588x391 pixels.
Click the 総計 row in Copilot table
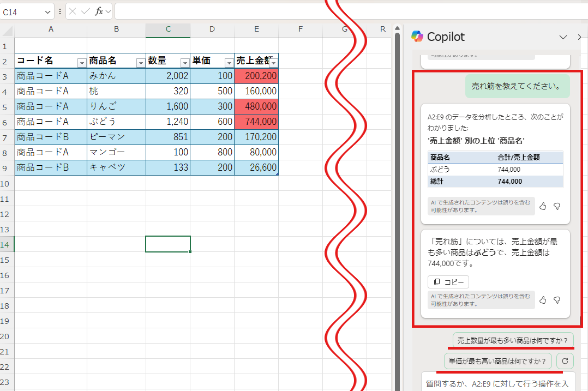[x=495, y=182]
